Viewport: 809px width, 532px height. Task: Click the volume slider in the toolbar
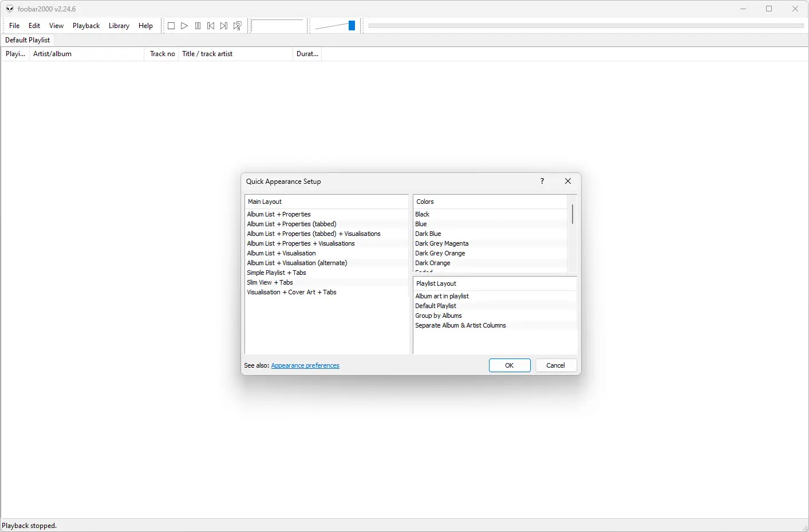click(x=336, y=26)
